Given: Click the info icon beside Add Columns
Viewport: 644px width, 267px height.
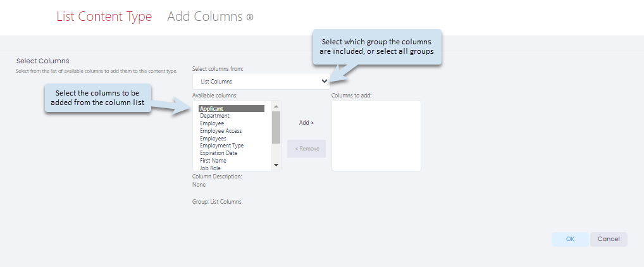Looking at the screenshot, I should 250,17.
